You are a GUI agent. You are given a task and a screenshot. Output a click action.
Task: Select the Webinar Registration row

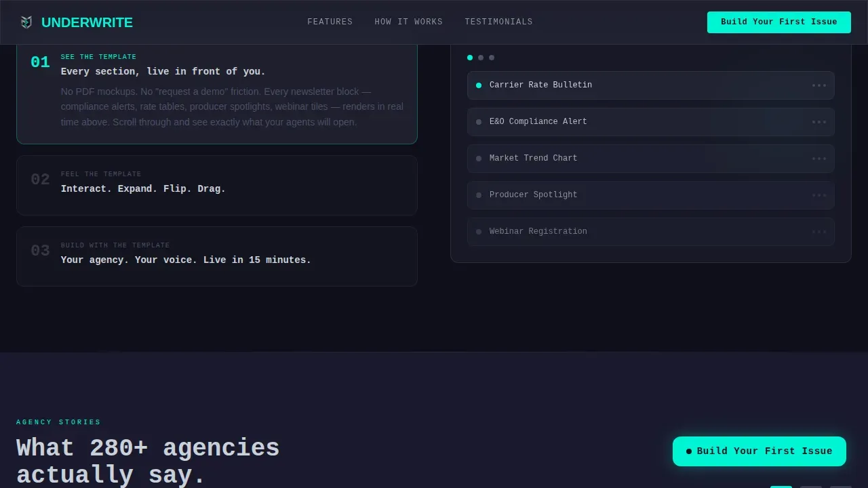(x=651, y=232)
